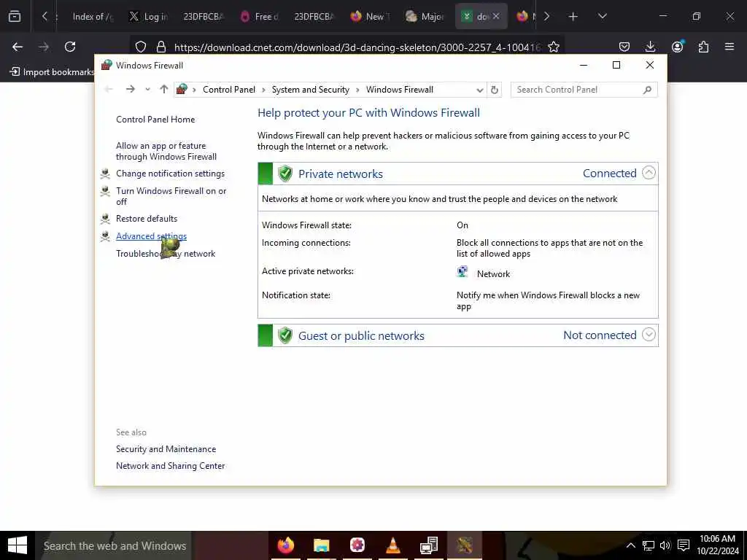Click skull icon beside Change notification settings
Viewport: 747px width, 560px height.
(105, 174)
